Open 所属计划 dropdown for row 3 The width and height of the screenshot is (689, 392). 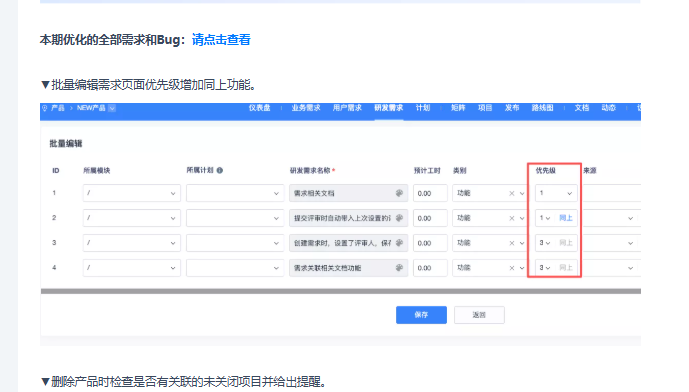[235, 243]
